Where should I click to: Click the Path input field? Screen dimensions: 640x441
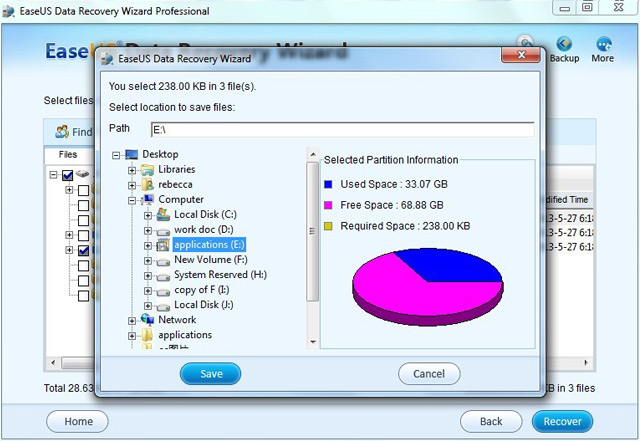[x=342, y=130]
